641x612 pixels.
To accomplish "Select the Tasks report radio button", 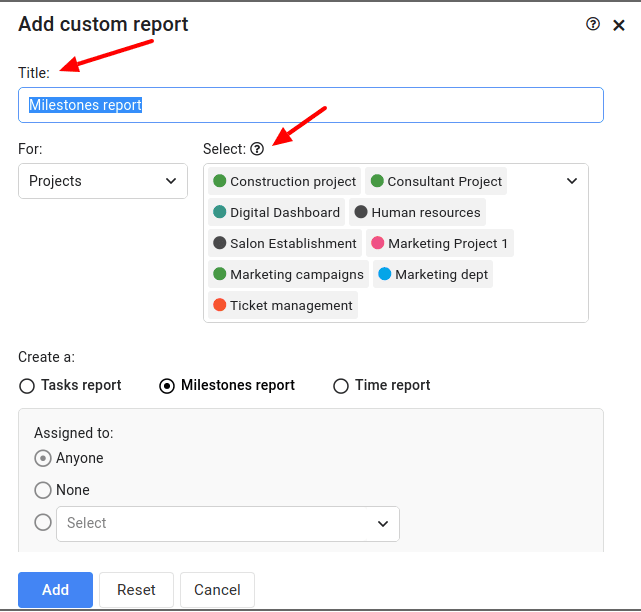I will pos(27,386).
